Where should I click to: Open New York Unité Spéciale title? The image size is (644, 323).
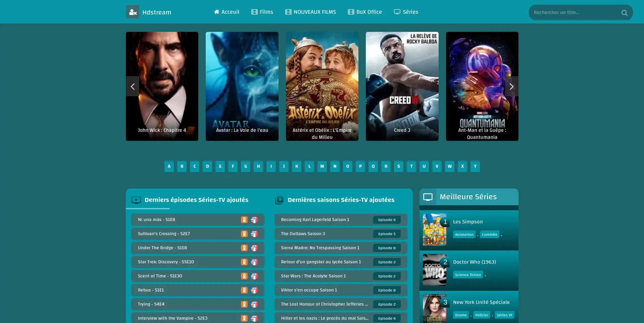pyautogui.click(x=481, y=302)
